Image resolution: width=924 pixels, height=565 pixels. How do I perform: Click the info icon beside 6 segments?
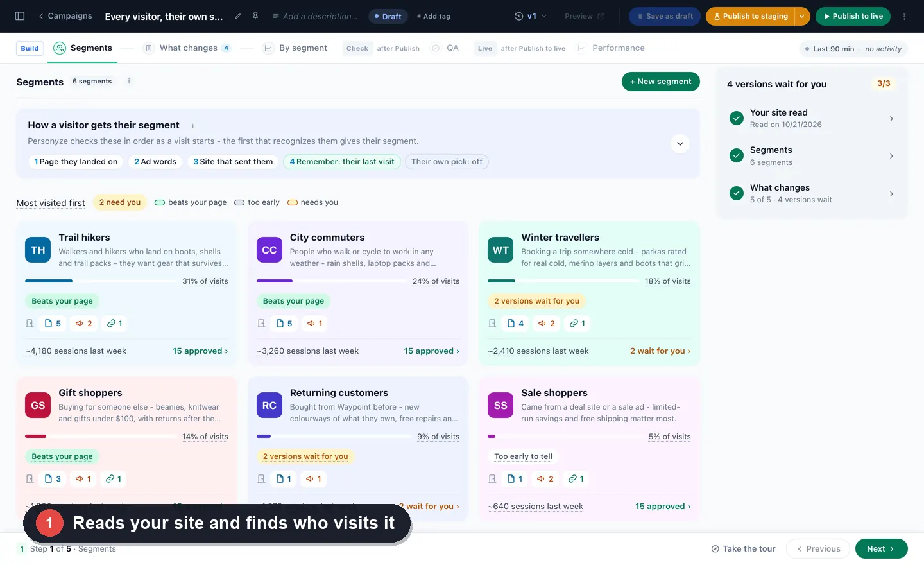pyautogui.click(x=129, y=82)
